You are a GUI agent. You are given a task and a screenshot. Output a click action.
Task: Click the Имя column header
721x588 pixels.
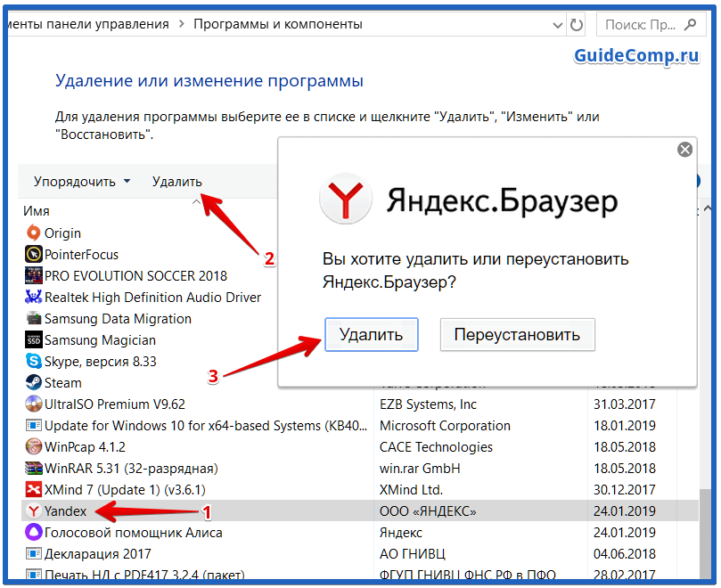37,211
